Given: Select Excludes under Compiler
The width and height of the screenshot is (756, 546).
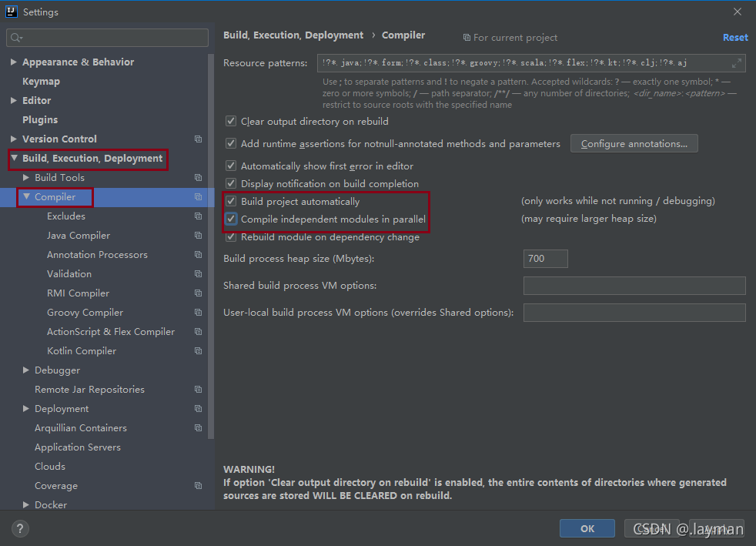Looking at the screenshot, I should (66, 216).
